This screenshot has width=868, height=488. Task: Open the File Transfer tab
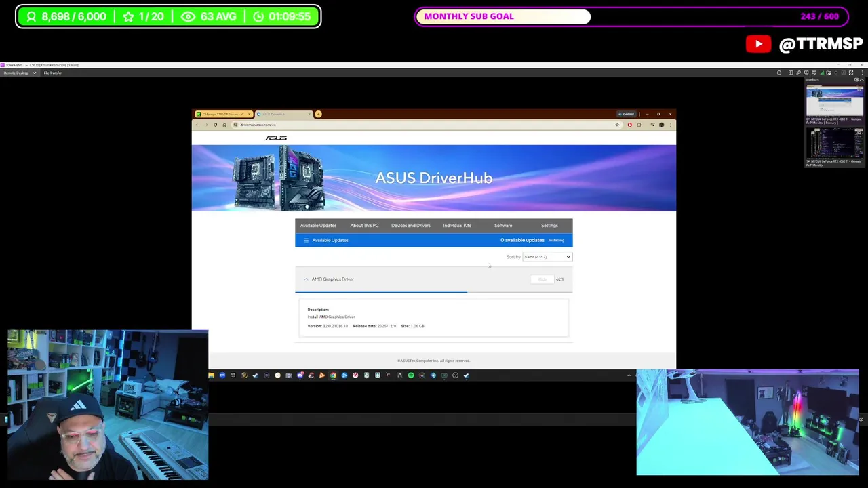[x=53, y=73]
